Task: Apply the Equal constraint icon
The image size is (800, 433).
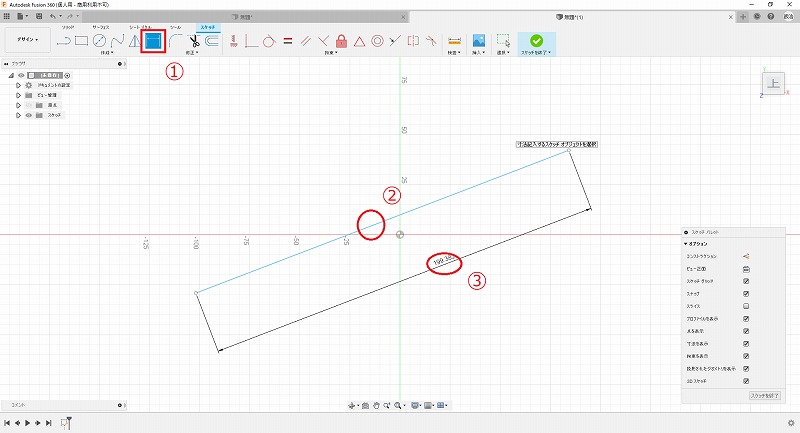Action: tap(287, 41)
